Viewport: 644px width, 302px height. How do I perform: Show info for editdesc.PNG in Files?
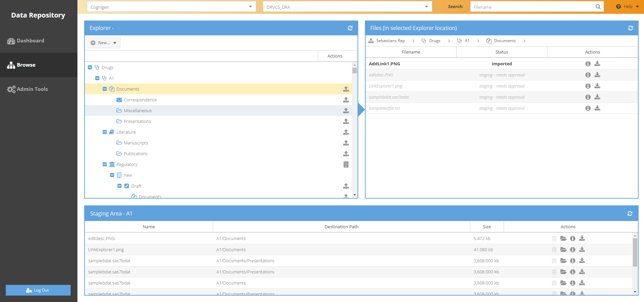(588, 75)
